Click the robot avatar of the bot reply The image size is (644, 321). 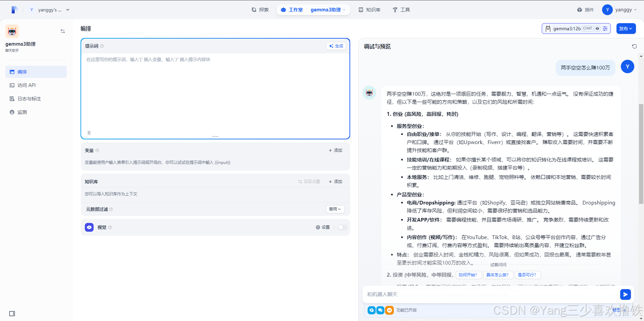(x=369, y=93)
